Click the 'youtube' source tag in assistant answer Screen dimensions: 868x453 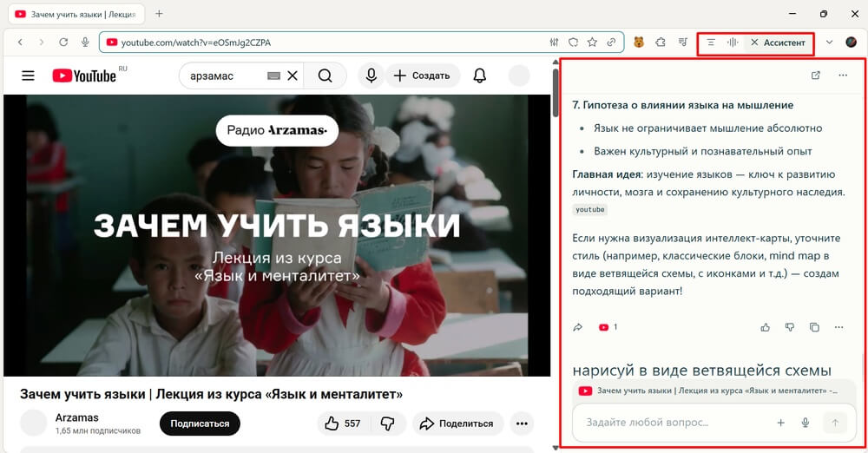590,210
